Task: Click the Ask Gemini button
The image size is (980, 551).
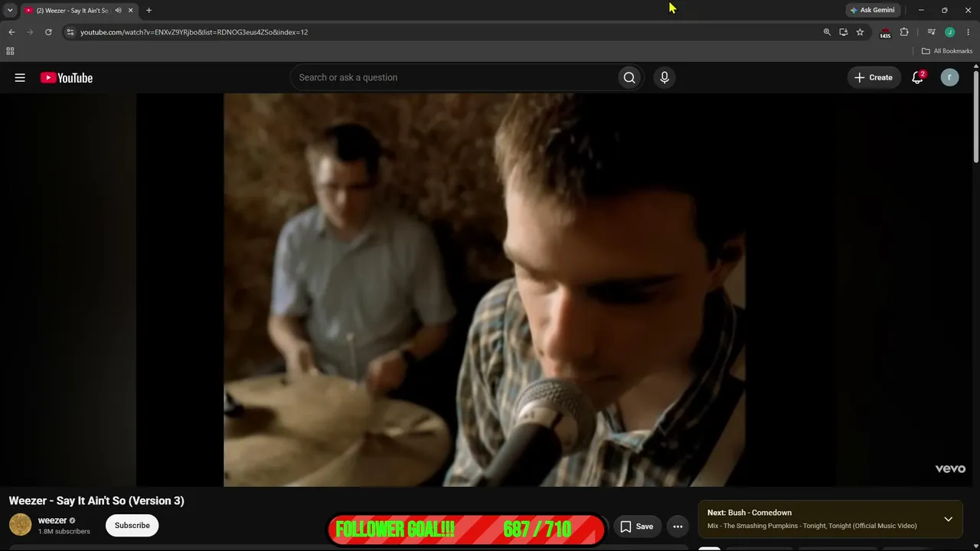Action: (x=871, y=10)
